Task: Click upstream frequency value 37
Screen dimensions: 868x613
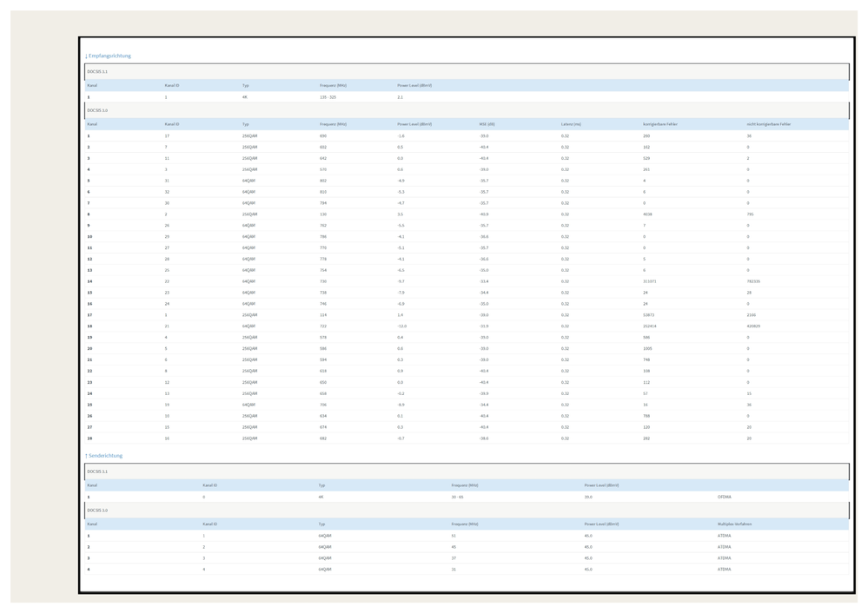Action: (454, 558)
